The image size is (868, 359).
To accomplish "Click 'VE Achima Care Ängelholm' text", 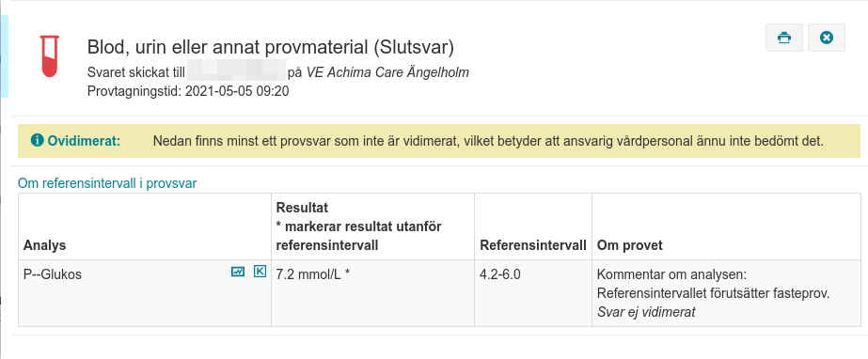I will [387, 72].
